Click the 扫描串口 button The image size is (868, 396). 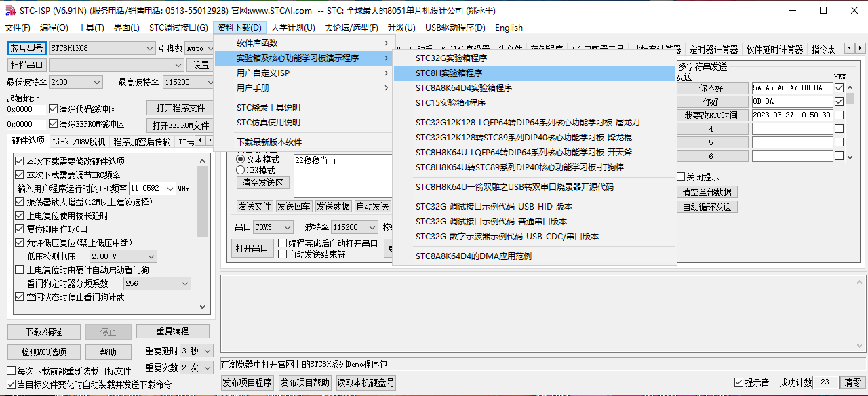tap(27, 65)
